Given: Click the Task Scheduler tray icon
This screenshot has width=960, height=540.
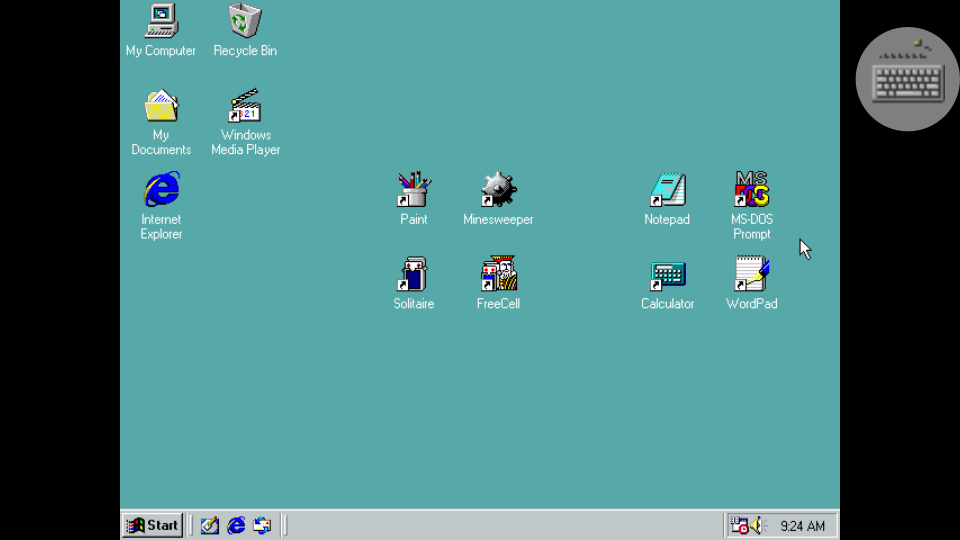Looking at the screenshot, I should [739, 525].
